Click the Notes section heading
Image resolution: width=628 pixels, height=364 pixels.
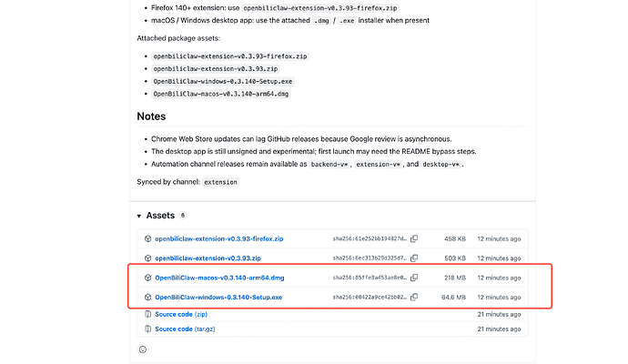click(x=151, y=116)
